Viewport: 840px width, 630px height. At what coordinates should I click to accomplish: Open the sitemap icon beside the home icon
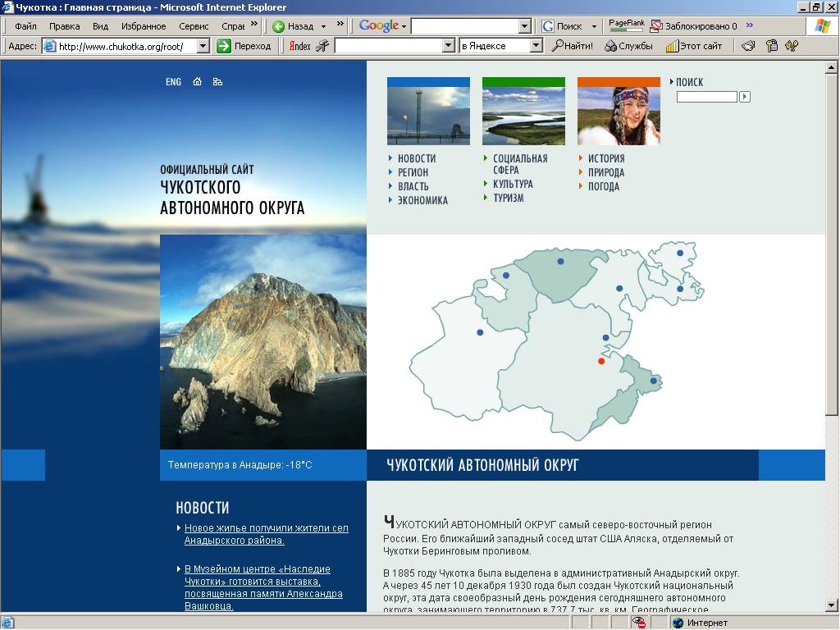217,81
